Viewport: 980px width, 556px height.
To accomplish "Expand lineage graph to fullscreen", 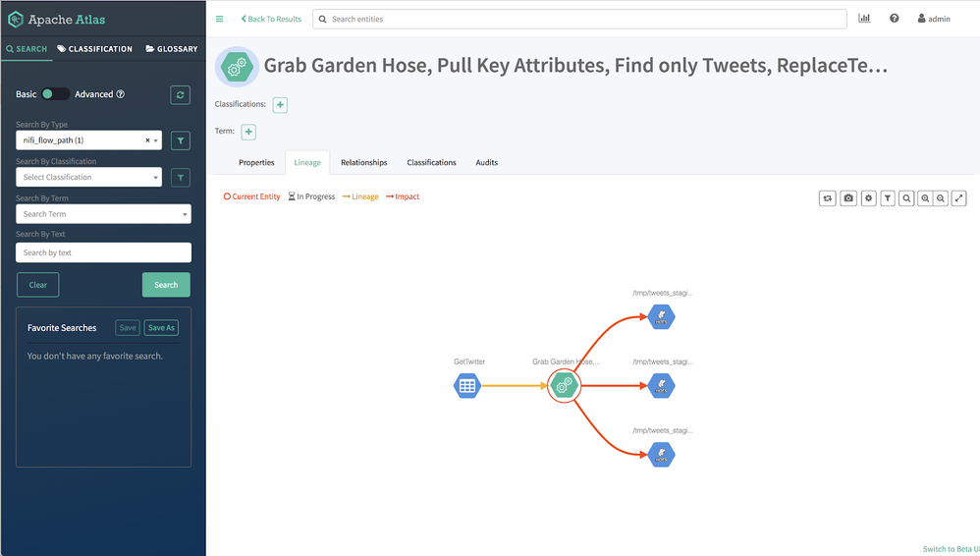I will coord(959,198).
